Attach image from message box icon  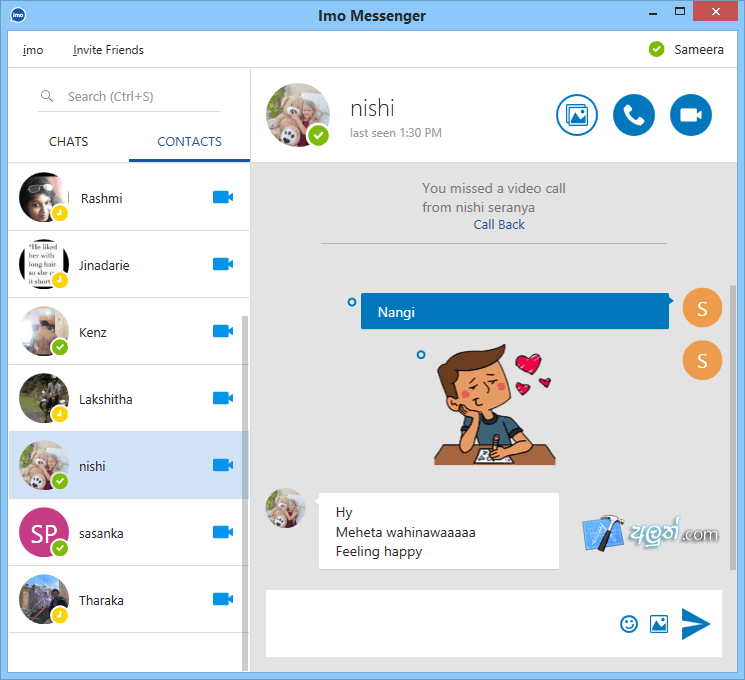[659, 624]
